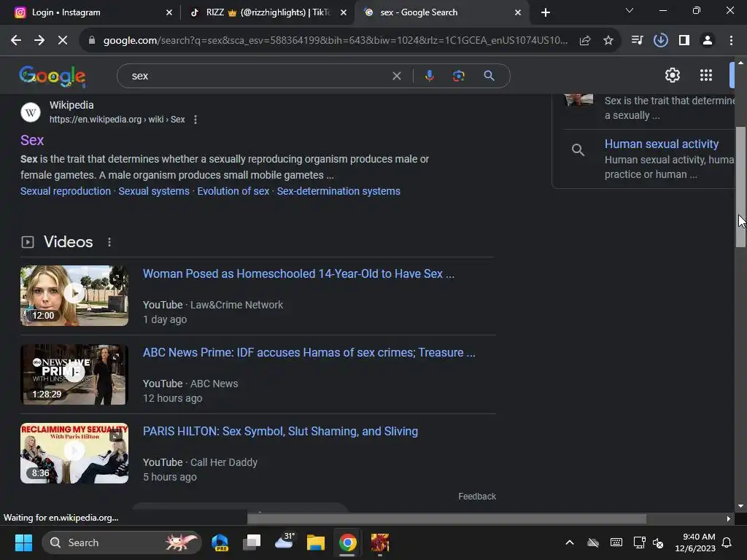Close the Instagram tab
This screenshot has width=747, height=560.
click(x=169, y=12)
